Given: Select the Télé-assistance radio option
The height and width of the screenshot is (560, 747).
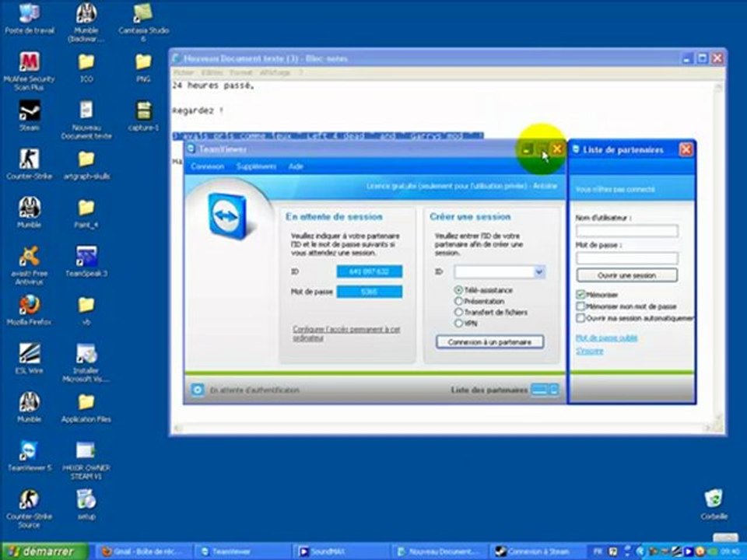Looking at the screenshot, I should 458,290.
